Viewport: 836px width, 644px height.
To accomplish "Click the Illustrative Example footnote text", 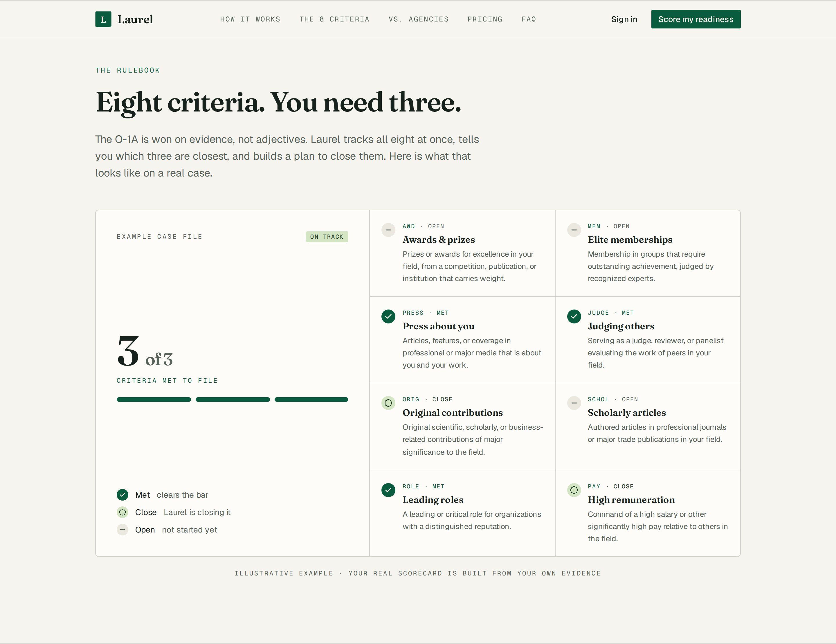I will tap(418, 573).
